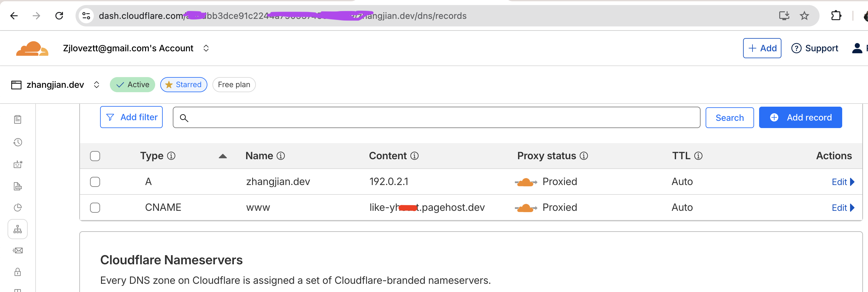Click orange cloud icon in A record row
The width and height of the screenshot is (868, 292).
coord(526,182)
